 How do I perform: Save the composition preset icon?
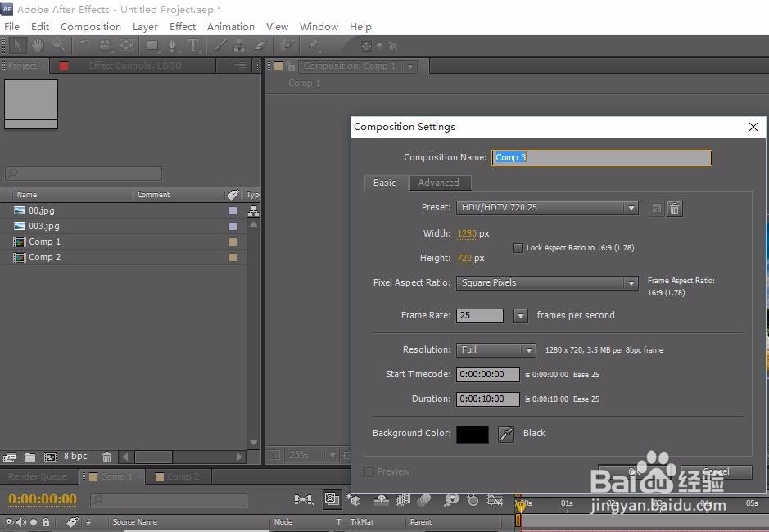656,209
